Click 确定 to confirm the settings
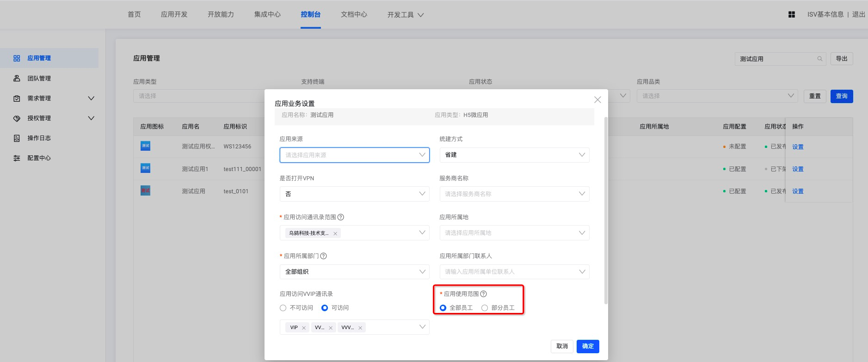The height and width of the screenshot is (362, 868). point(588,346)
